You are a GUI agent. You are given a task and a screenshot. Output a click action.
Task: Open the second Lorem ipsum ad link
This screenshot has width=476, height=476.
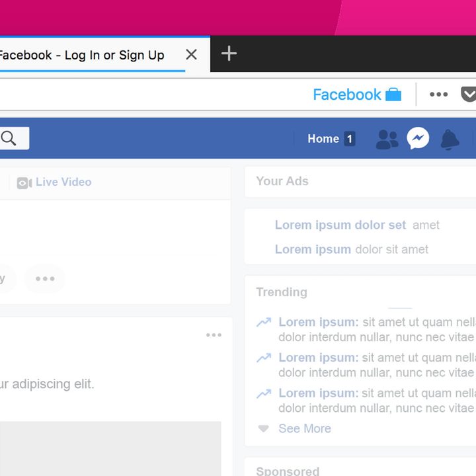(313, 249)
